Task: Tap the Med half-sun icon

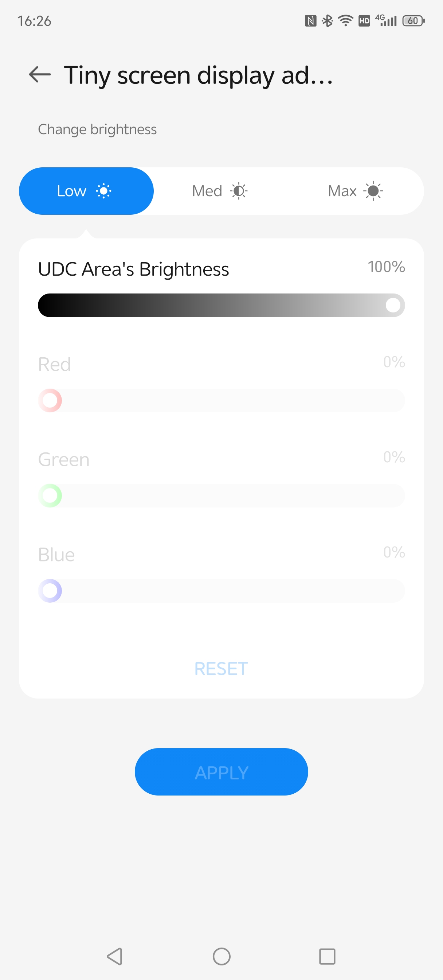Action: point(239,191)
